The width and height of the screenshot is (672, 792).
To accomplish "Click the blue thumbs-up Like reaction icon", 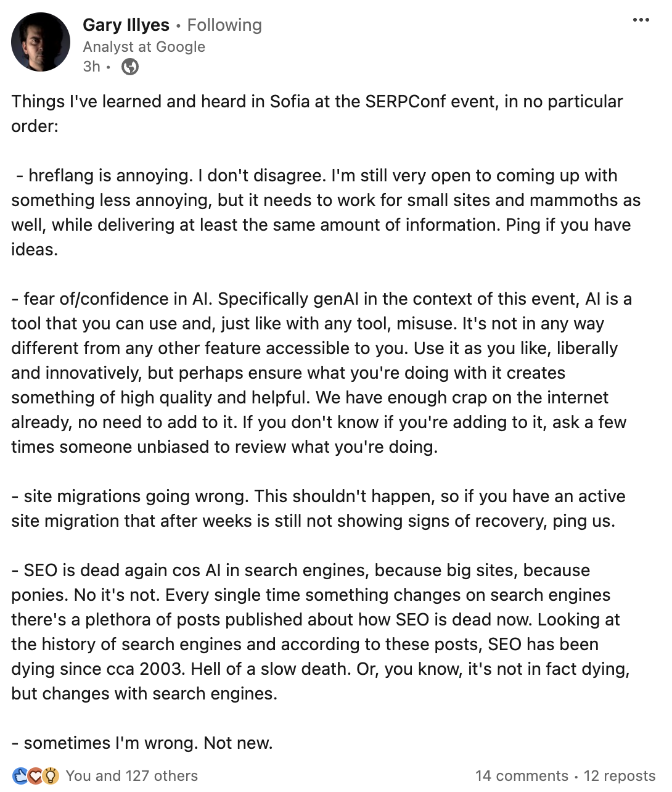I will (20, 776).
